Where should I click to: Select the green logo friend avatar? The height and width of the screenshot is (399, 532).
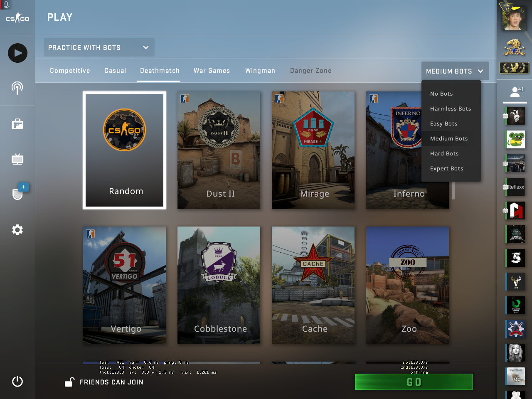click(x=516, y=305)
